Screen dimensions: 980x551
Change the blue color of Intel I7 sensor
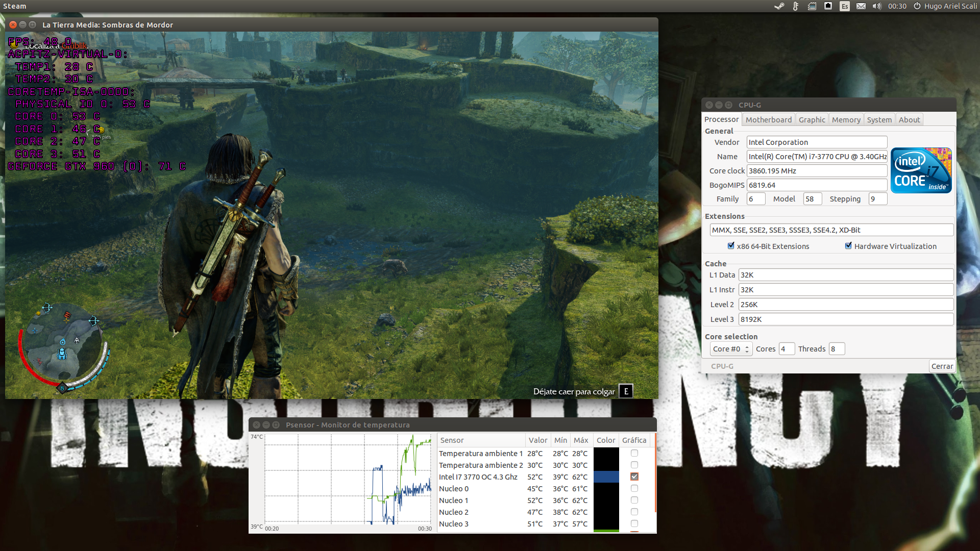click(606, 477)
